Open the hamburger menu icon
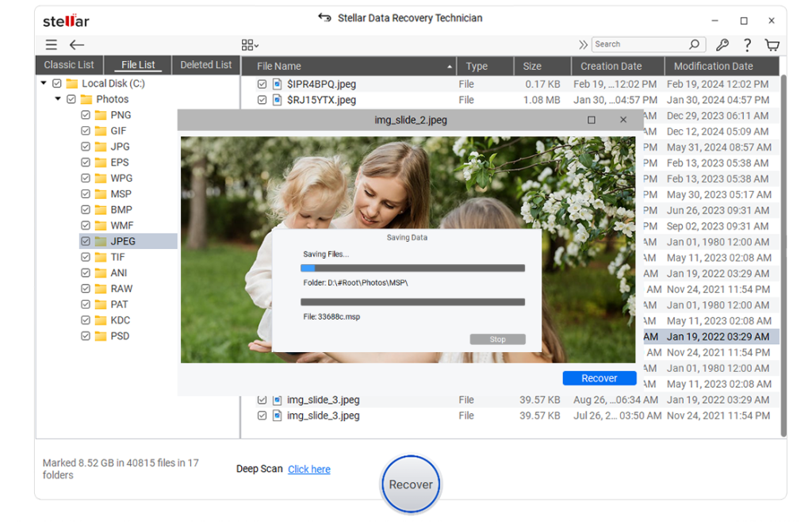Image resolution: width=812 pixels, height=525 pixels. [51, 45]
